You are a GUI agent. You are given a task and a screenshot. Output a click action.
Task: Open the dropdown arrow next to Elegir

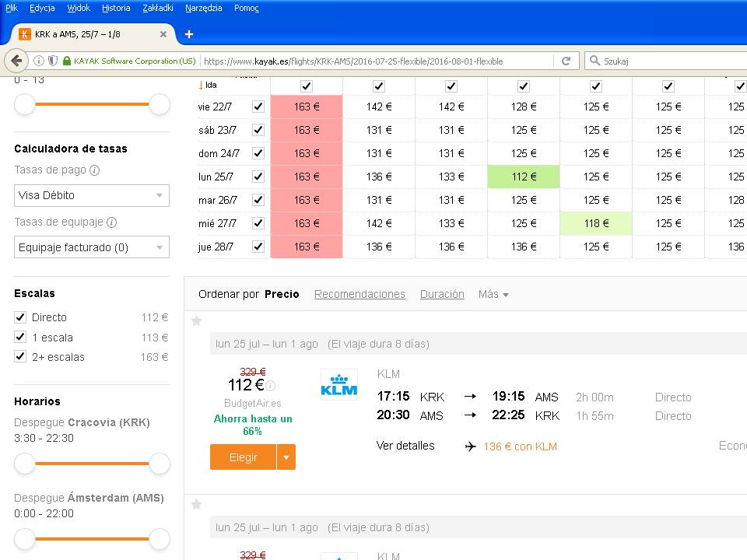[286, 457]
